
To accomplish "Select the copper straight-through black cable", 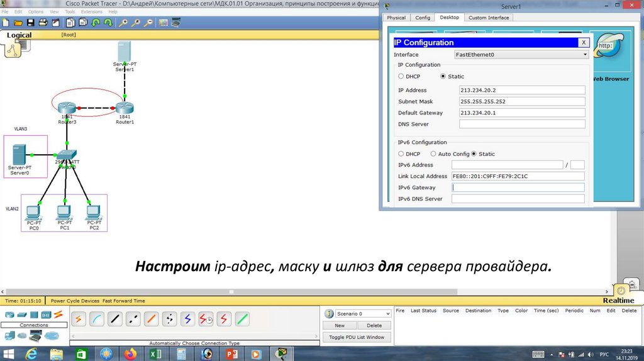I will tap(114, 319).
